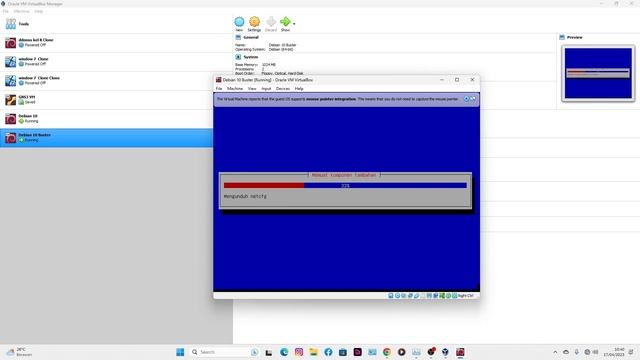Click the hard disk activity status bar icon
640x360 pixels.
[391, 296]
